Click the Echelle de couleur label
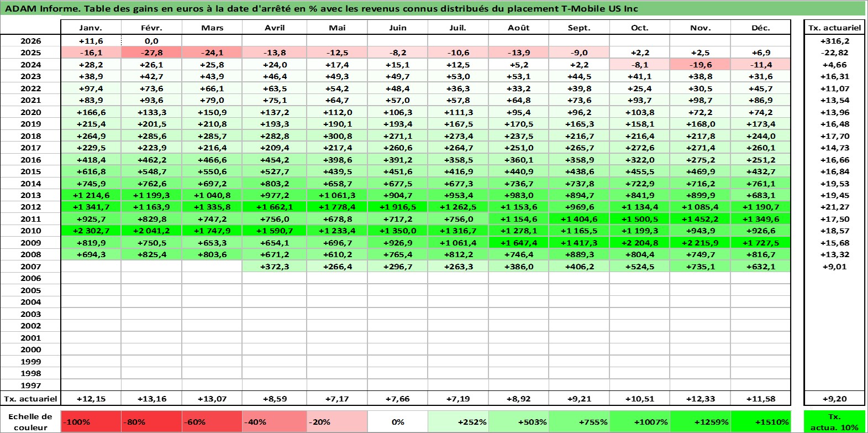This screenshot has width=868, height=433. 30,421
